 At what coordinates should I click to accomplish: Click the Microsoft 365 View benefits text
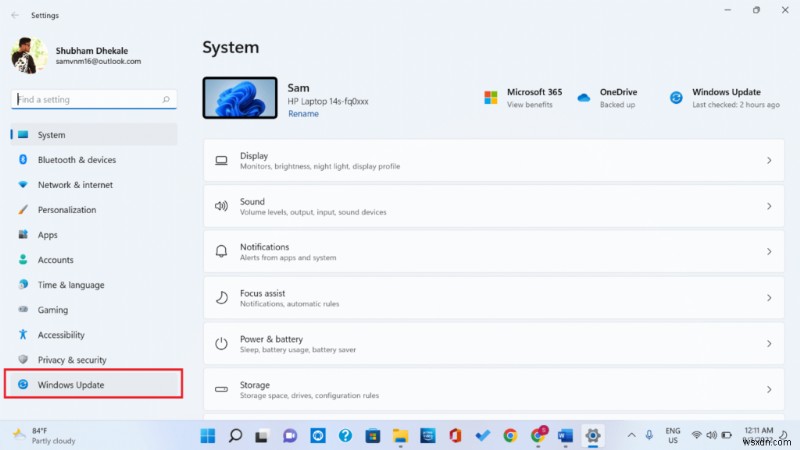tap(530, 105)
